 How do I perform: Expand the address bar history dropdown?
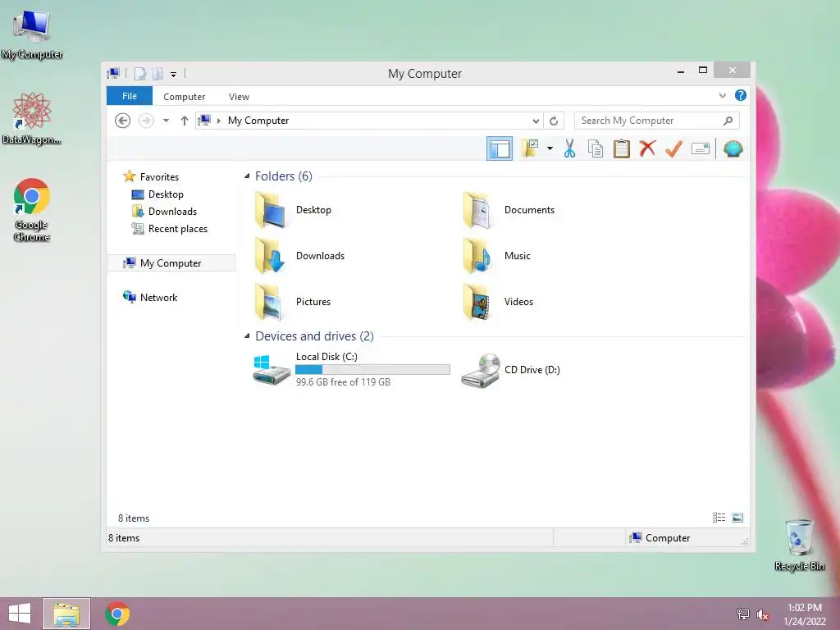point(535,121)
